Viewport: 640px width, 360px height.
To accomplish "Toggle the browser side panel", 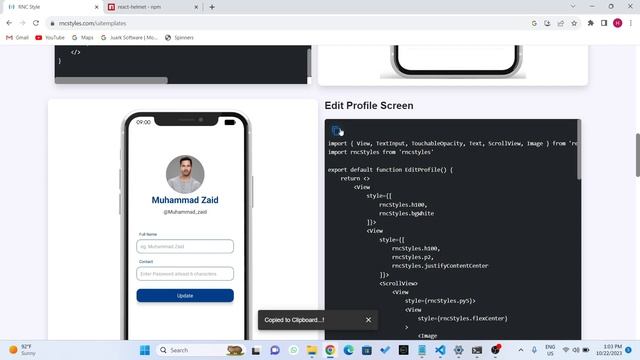I will coord(604,23).
